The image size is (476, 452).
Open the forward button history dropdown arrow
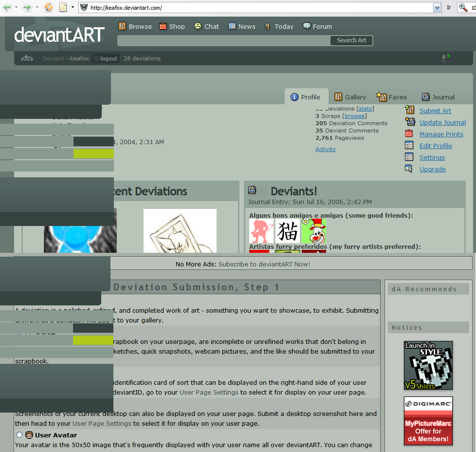[x=37, y=7]
